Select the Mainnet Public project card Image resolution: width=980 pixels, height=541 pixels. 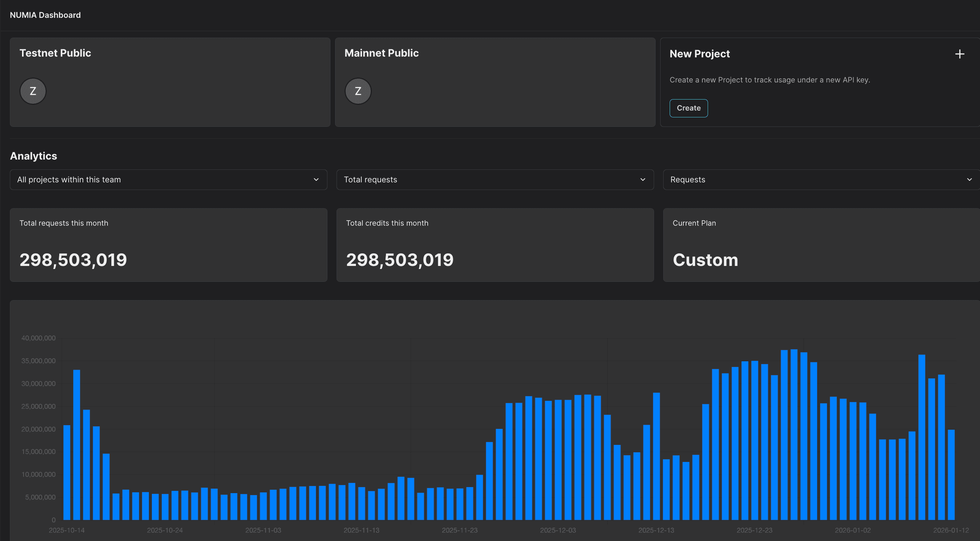click(495, 82)
